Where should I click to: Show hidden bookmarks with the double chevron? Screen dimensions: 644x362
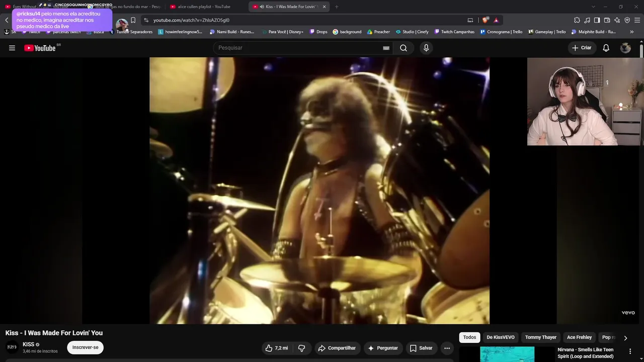click(632, 32)
